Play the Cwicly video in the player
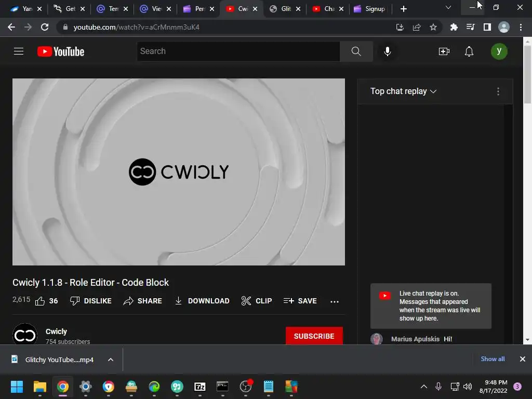Screen dimensions: 532x399 pos(179,172)
